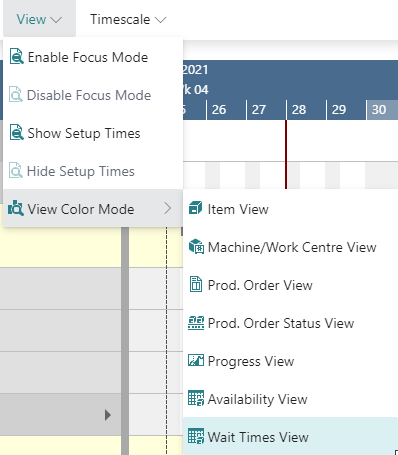Click the Availability View grid icon

tap(196, 398)
